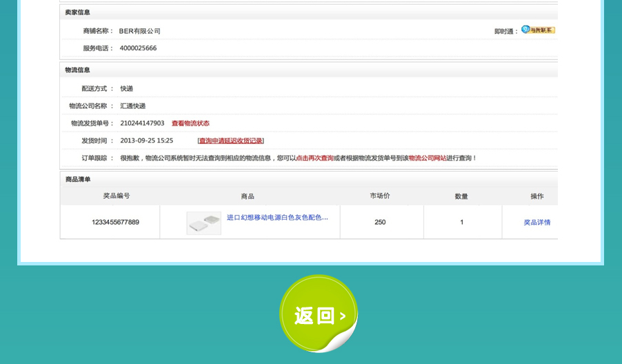Click shop name BER有限公司
622x364 pixels.
click(x=139, y=31)
